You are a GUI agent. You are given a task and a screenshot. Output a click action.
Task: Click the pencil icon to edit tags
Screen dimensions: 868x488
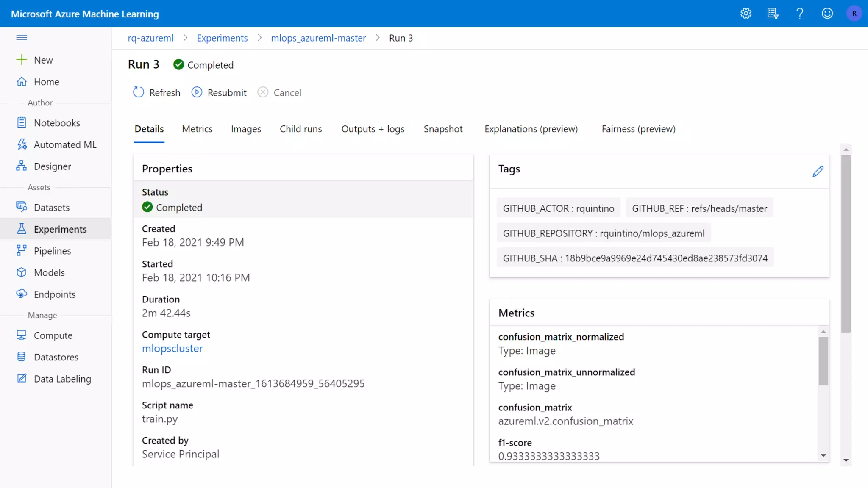[x=818, y=172]
